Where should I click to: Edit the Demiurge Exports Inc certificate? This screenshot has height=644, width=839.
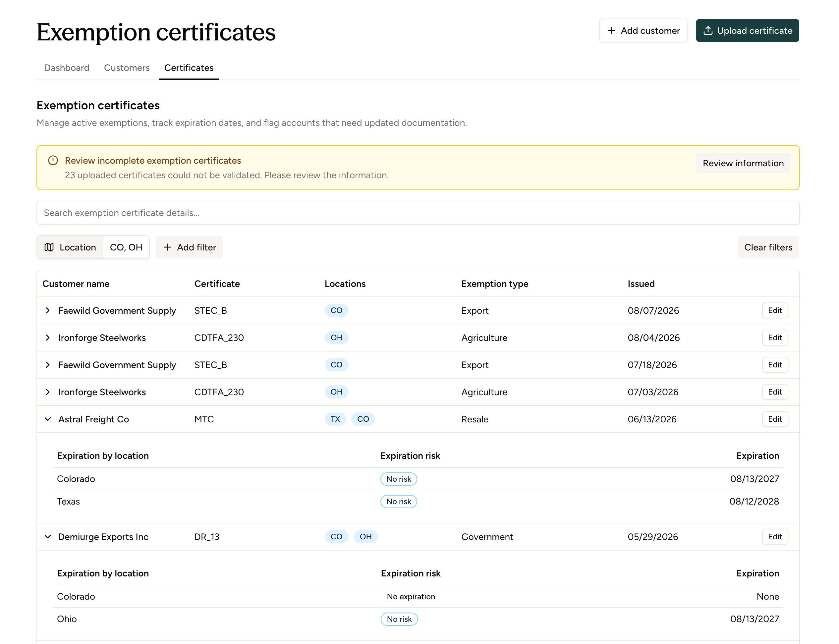(775, 537)
